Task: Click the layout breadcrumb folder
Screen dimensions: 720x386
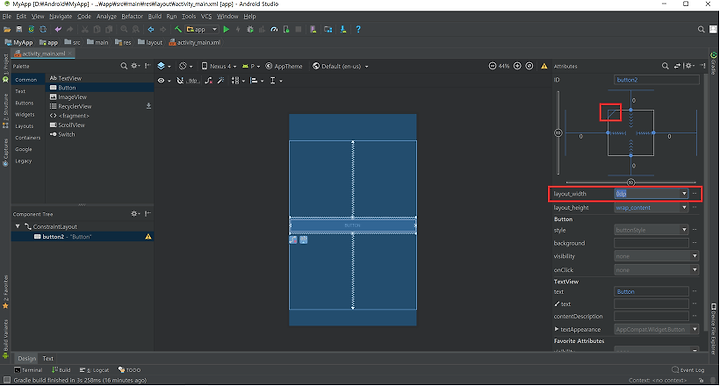Action: coord(150,42)
